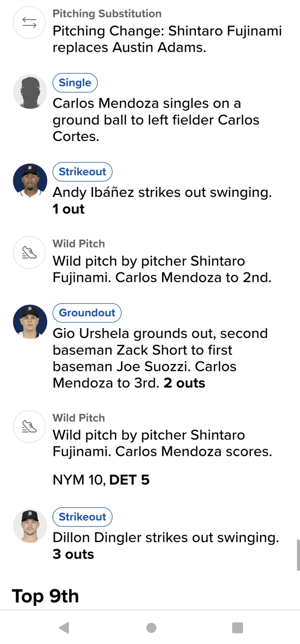Tap Gio Urshela's player headshot
This screenshot has width=300, height=644.
30,322
